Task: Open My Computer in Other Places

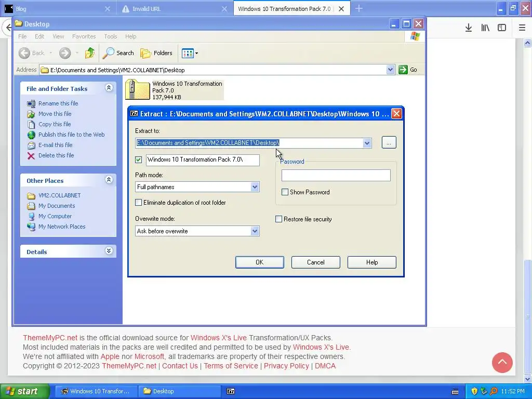Action: tap(55, 216)
